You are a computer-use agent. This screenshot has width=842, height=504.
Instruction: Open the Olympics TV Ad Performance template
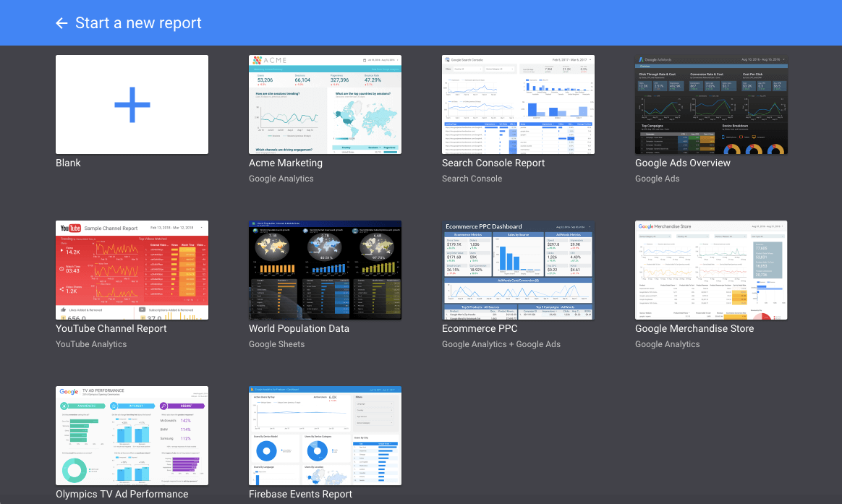tap(132, 435)
